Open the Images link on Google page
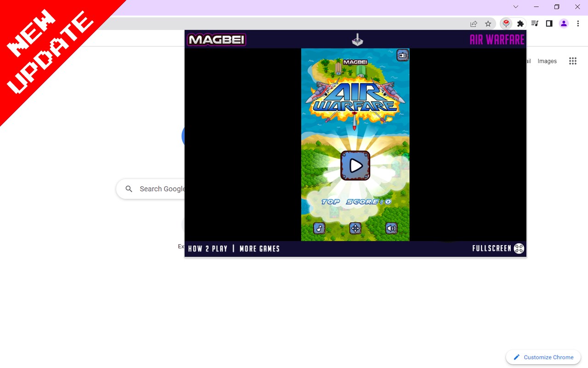 coord(547,61)
